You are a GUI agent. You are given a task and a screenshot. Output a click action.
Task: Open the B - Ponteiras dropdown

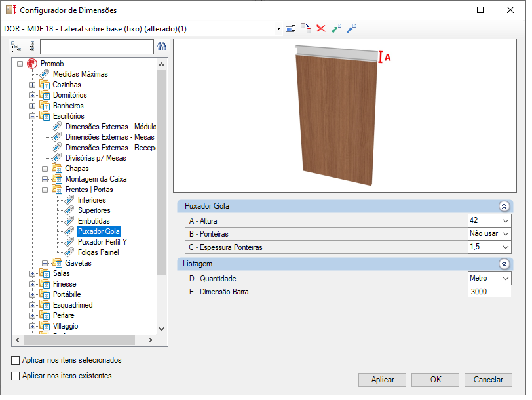pyautogui.click(x=506, y=234)
